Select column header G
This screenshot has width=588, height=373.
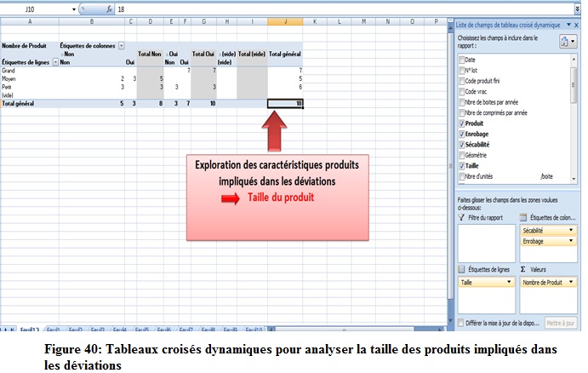coord(204,22)
